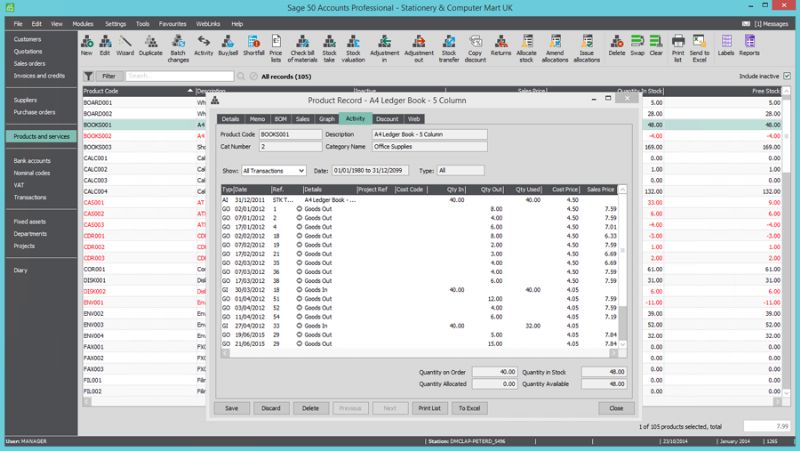Click the To Excel button
The image size is (800, 451).
469,408
